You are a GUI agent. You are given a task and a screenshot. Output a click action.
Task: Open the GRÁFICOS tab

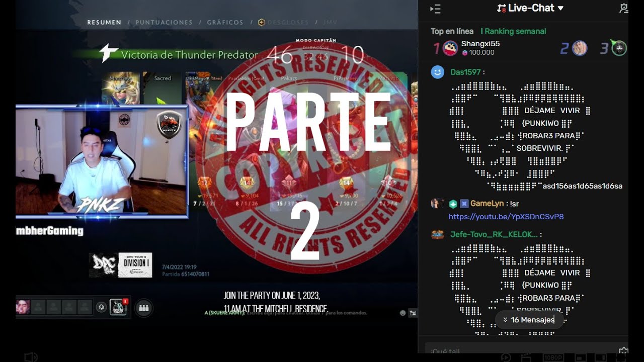pyautogui.click(x=225, y=22)
